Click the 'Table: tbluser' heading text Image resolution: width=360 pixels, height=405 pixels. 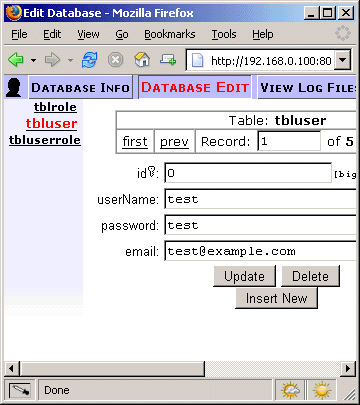point(277,120)
